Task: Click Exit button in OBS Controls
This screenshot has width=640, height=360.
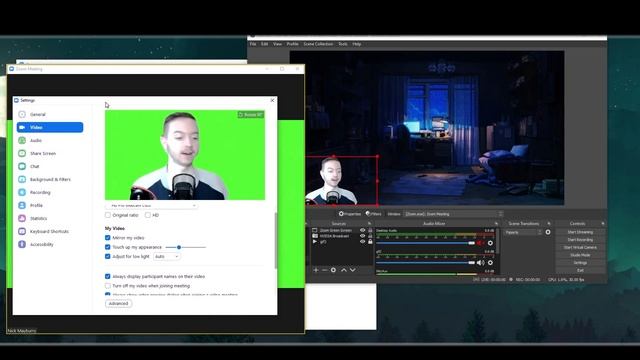Action: coord(580,270)
